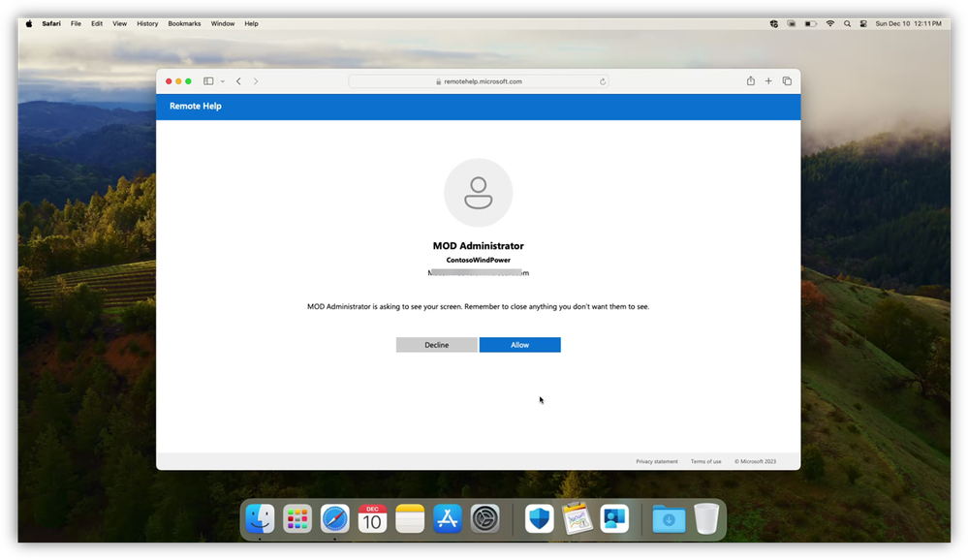Image resolution: width=968 pixels, height=560 pixels.
Task: Maximize Safari window with green button
Action: pos(188,81)
